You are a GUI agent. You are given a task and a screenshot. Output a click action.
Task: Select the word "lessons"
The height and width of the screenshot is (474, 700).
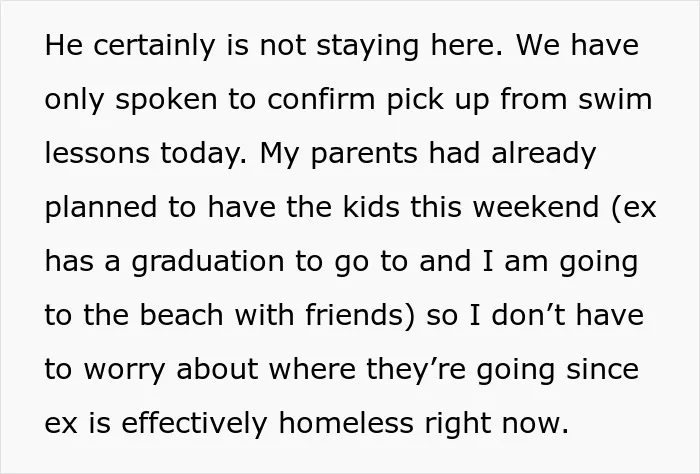97,153
